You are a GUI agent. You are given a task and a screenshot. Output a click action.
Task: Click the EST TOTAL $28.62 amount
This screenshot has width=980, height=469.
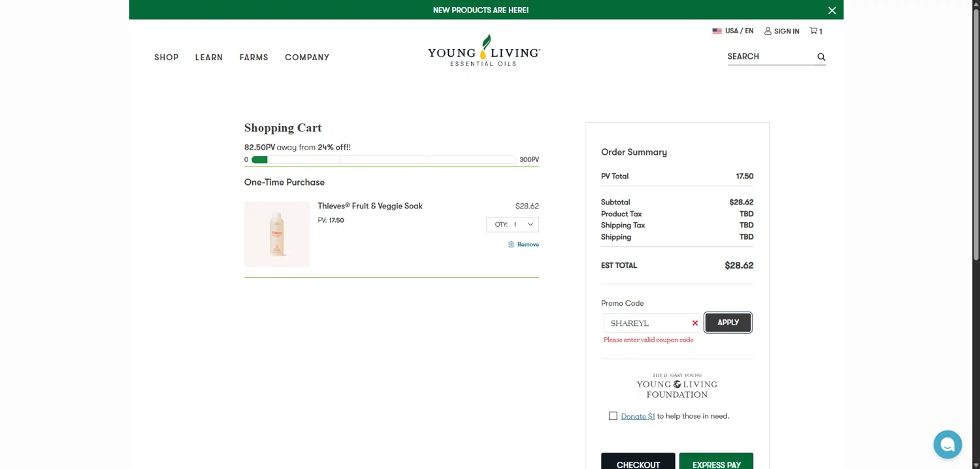pos(739,265)
